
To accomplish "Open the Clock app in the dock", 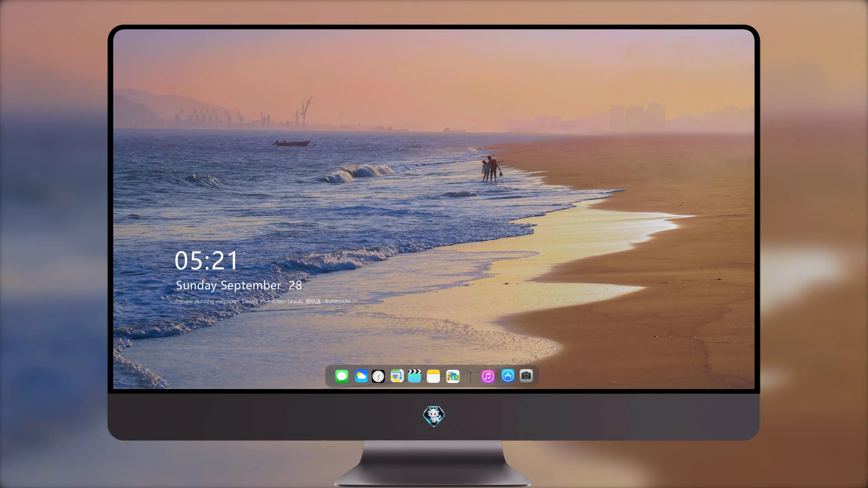I will click(378, 376).
